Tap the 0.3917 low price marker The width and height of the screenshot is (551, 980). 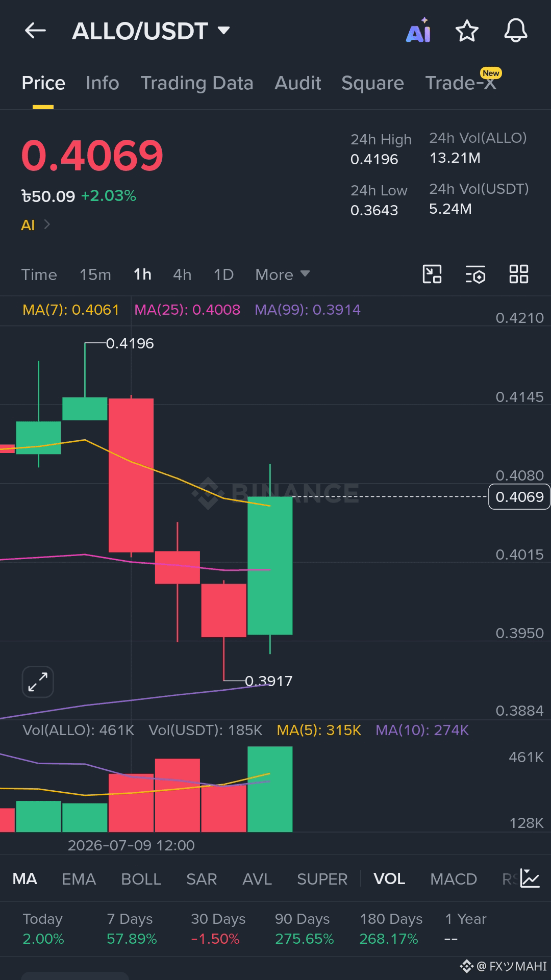coord(268,681)
